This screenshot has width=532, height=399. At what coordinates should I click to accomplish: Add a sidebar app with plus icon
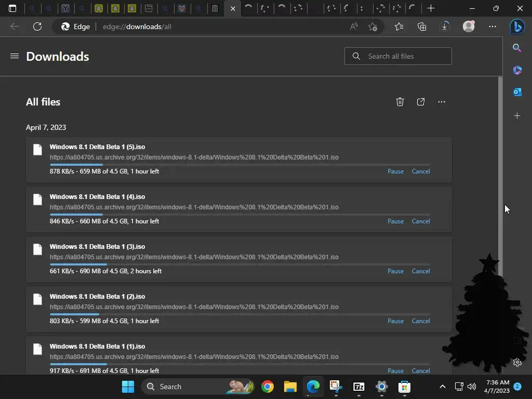[x=517, y=116]
